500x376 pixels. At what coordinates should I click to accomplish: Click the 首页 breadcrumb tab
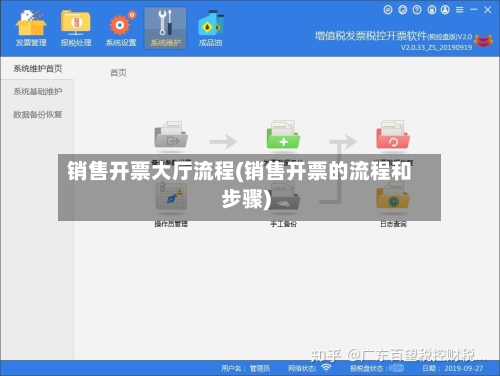pyautogui.click(x=118, y=73)
